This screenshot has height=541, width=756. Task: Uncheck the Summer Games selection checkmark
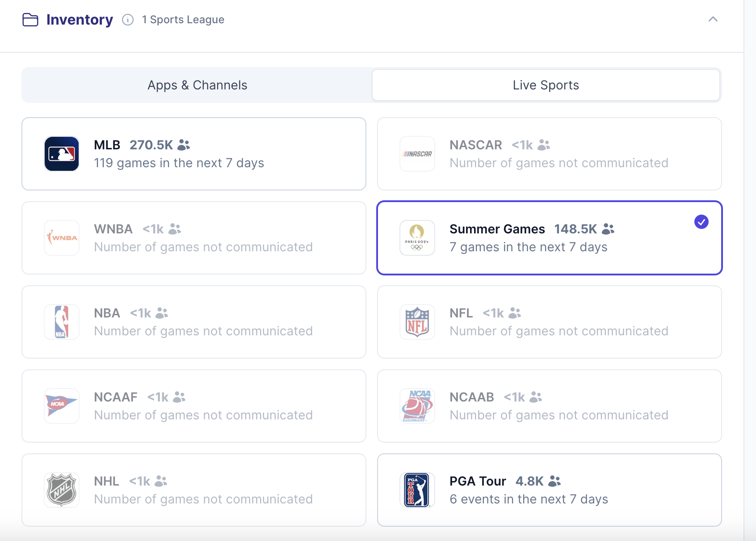tap(701, 222)
